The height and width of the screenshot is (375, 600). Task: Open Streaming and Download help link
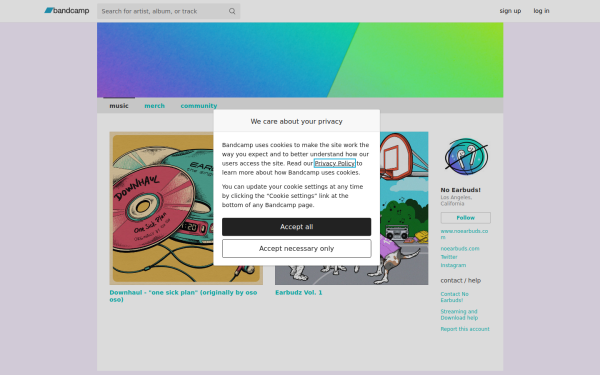(459, 315)
